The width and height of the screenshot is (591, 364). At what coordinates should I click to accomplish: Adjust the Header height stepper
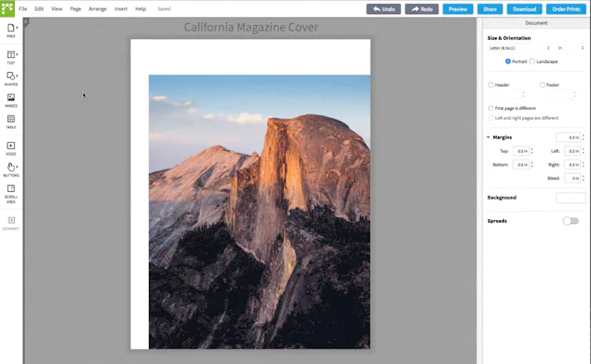(523, 94)
